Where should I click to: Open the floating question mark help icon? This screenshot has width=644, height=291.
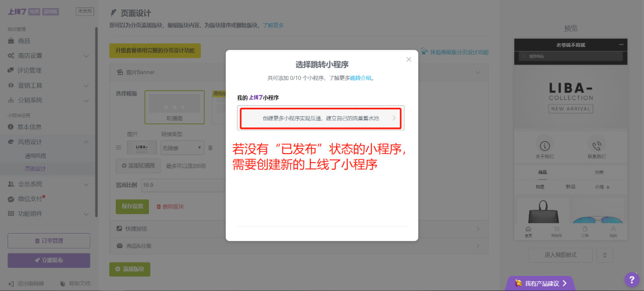(632, 279)
